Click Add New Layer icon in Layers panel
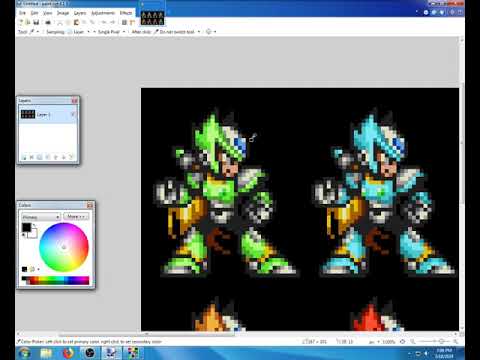 (x=24, y=157)
